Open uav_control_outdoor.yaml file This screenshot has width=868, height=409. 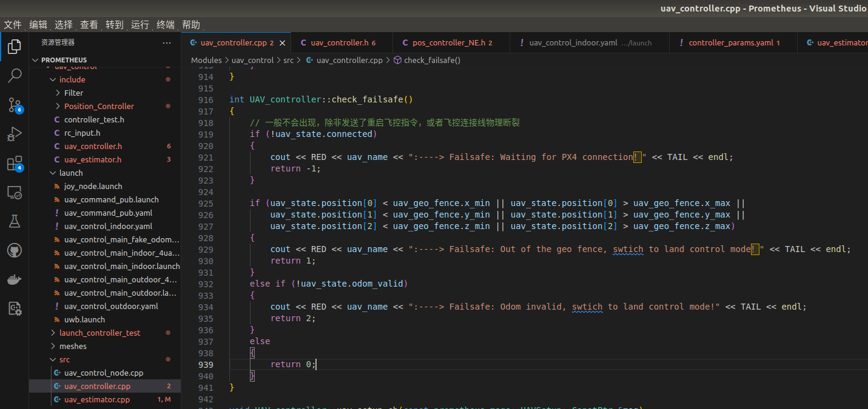pyautogui.click(x=105, y=306)
